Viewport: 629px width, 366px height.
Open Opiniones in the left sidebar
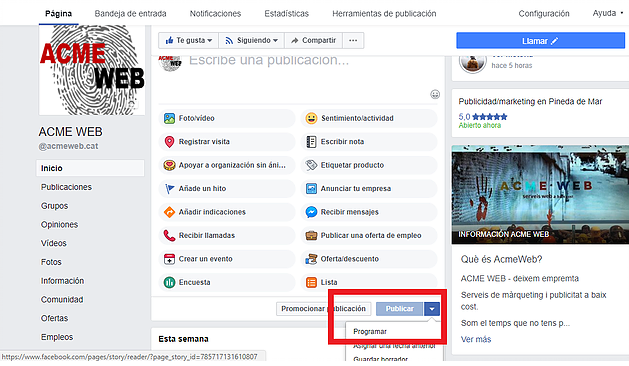(x=59, y=225)
